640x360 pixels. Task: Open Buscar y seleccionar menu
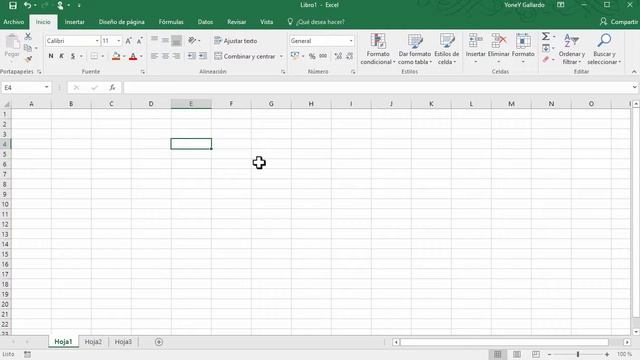click(604, 49)
